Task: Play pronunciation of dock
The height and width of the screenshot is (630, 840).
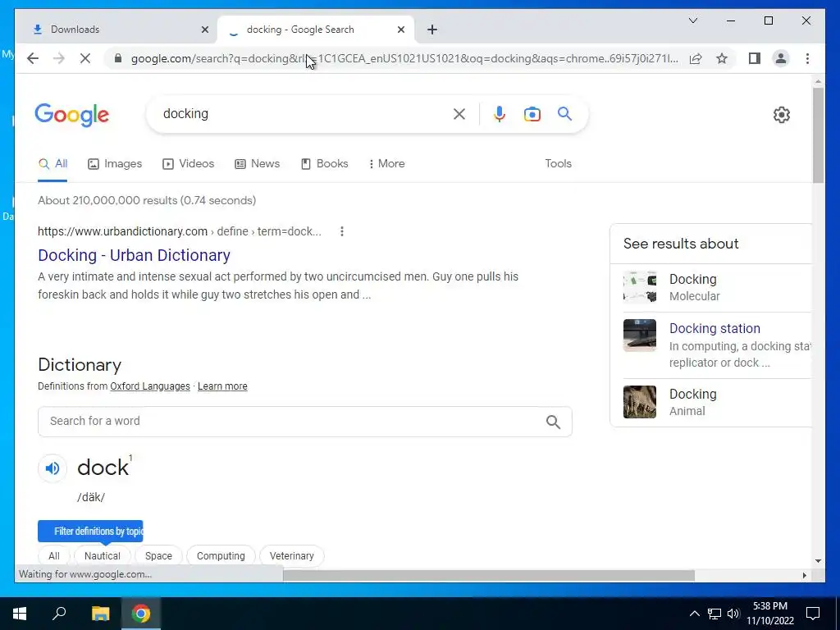Action: pyautogui.click(x=52, y=468)
